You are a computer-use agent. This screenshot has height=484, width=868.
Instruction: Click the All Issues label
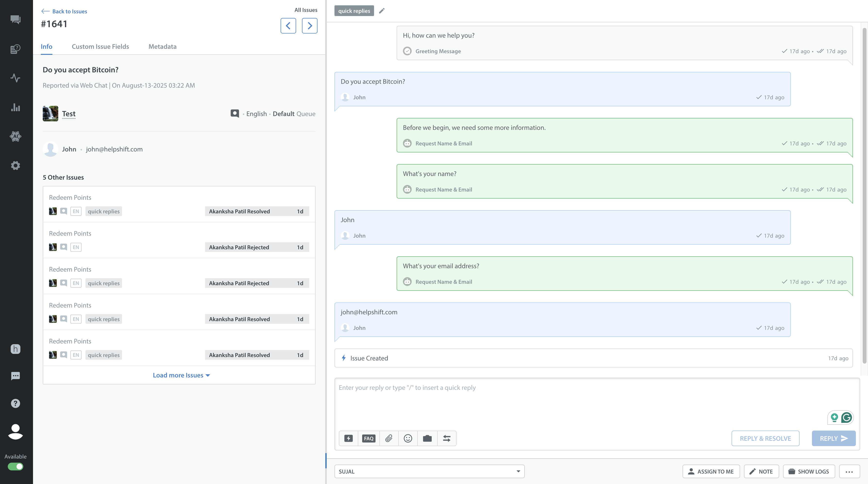coord(306,10)
